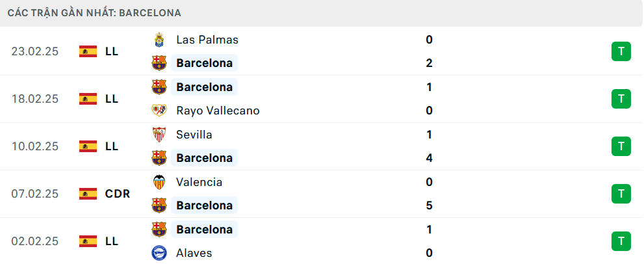Screen dimensions: 644x264
Task: Click green T badge for Alaves match
Action: coord(621,241)
